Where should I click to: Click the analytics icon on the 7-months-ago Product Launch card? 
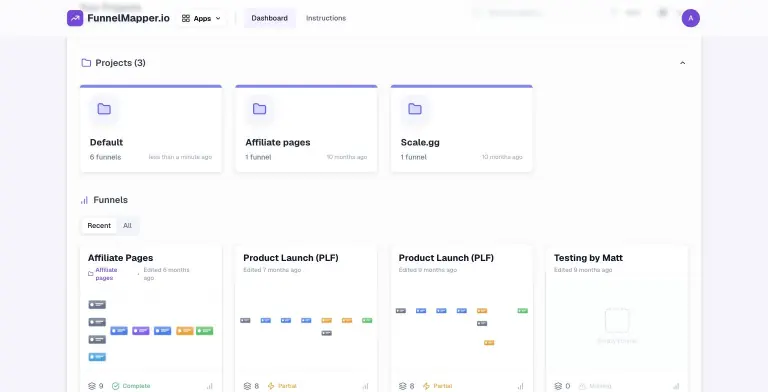pos(365,386)
